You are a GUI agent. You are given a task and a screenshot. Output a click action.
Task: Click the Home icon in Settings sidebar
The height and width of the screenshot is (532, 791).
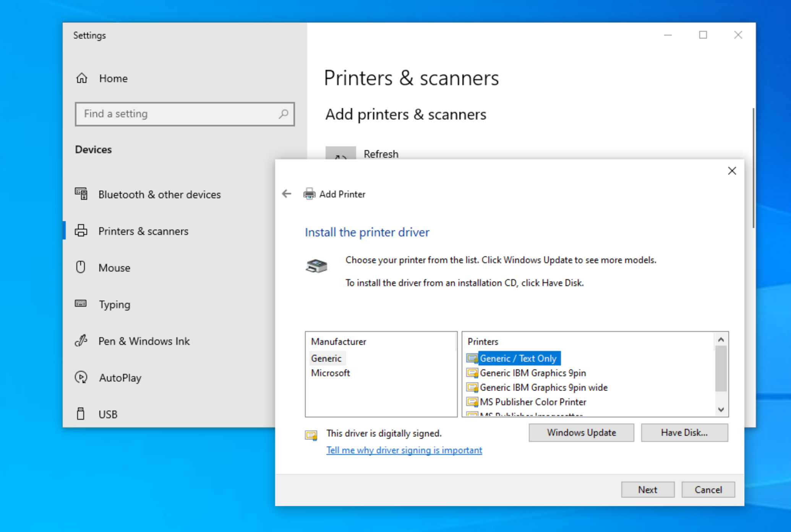(x=82, y=78)
